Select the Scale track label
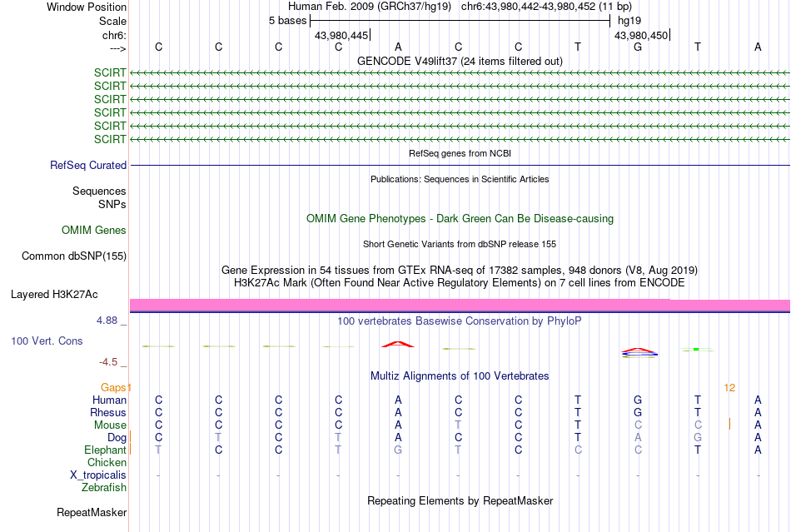The width and height of the screenshot is (791, 532). (112, 21)
